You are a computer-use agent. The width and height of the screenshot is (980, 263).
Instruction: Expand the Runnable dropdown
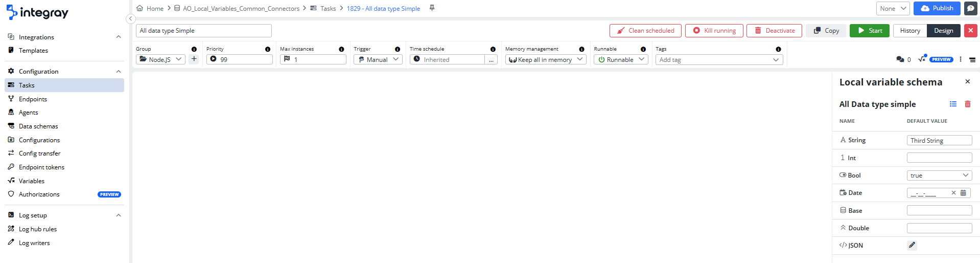[621, 59]
